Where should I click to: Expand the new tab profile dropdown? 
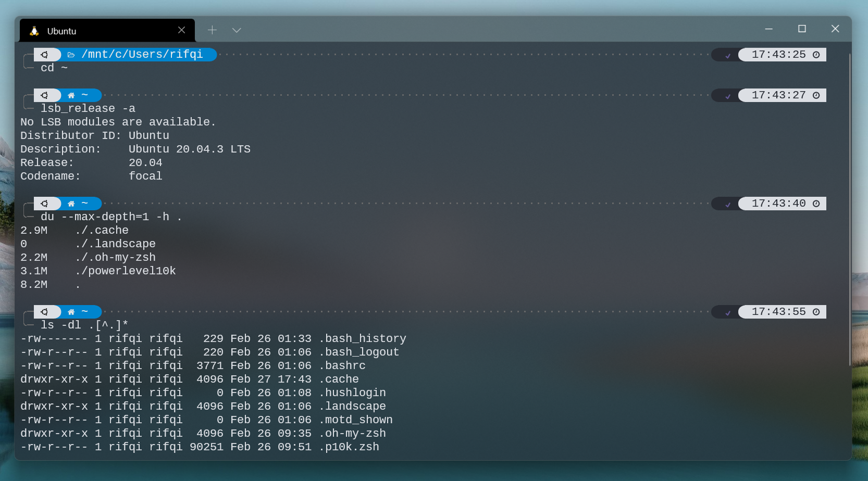[x=237, y=30]
